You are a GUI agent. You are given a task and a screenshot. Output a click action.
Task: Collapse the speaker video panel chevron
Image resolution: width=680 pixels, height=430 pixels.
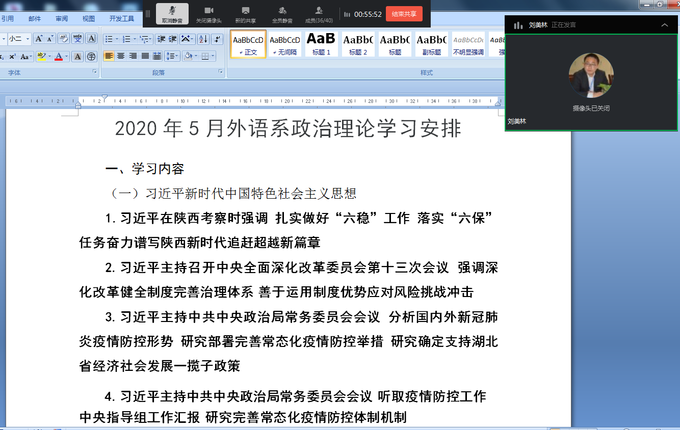[663, 24]
